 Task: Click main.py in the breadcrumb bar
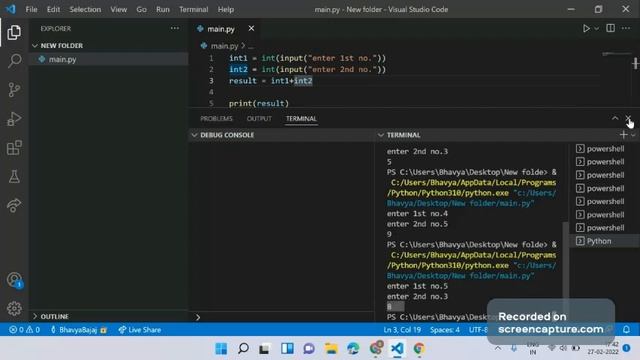click(224, 46)
